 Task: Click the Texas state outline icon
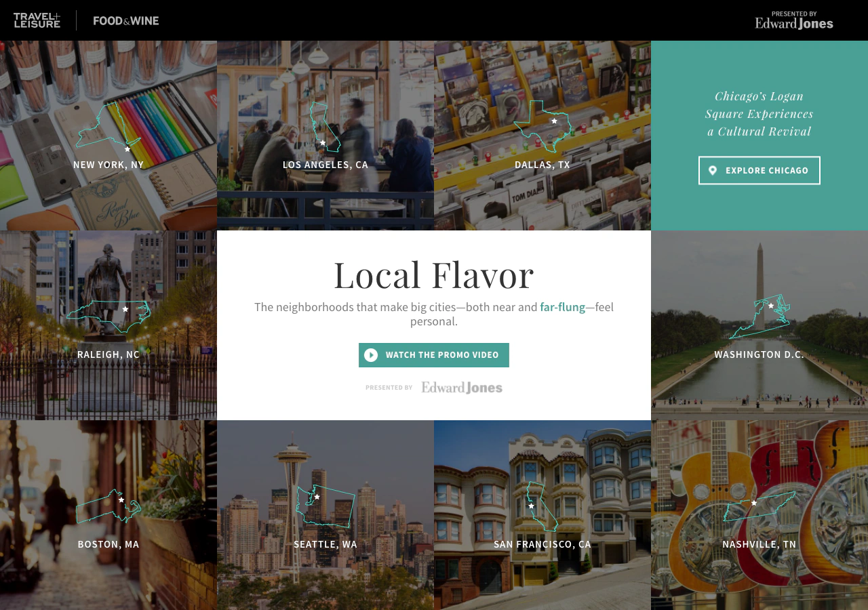(542, 126)
